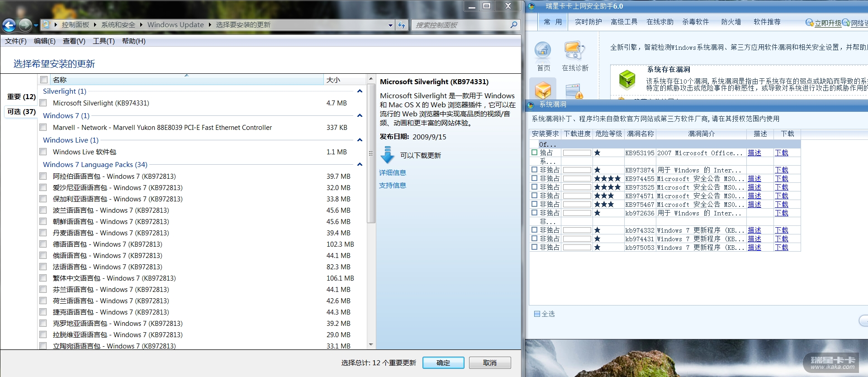Collapse the Windows 7 Language Packs group
The width and height of the screenshot is (868, 377).
360,165
